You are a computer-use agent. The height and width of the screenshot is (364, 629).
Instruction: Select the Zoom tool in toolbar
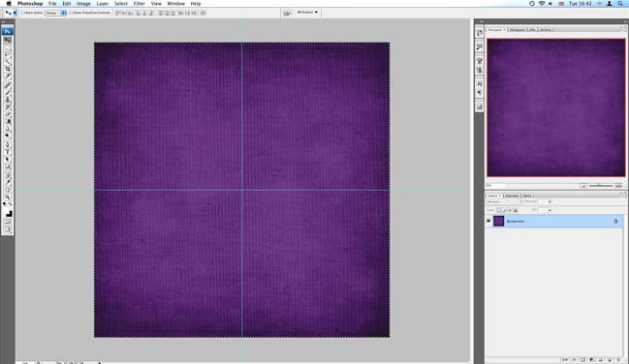(8, 197)
